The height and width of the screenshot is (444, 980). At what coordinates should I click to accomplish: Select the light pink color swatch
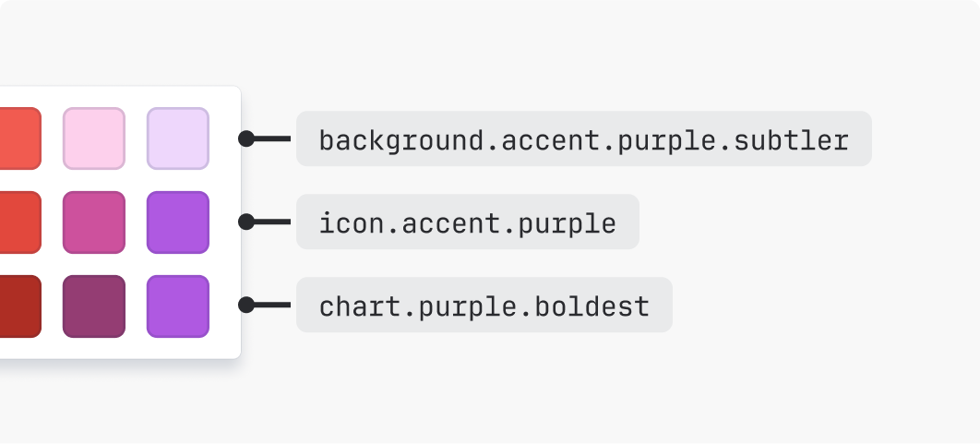pyautogui.click(x=94, y=138)
